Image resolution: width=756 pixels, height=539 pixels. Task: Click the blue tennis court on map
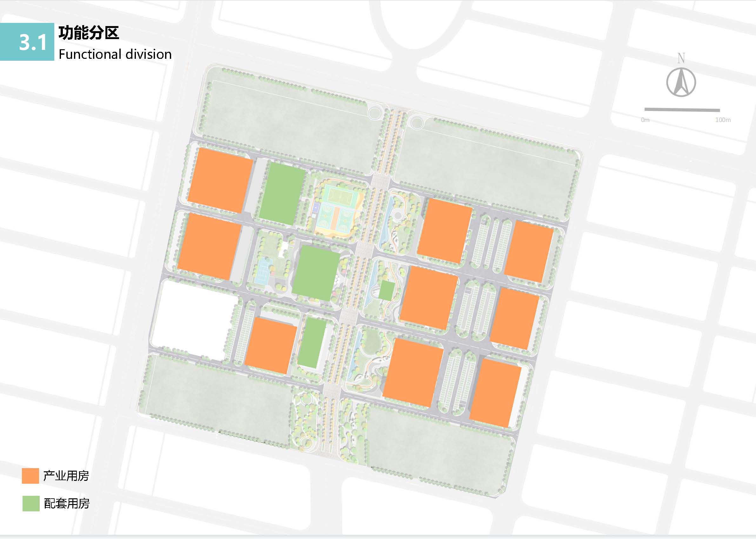[263, 271]
